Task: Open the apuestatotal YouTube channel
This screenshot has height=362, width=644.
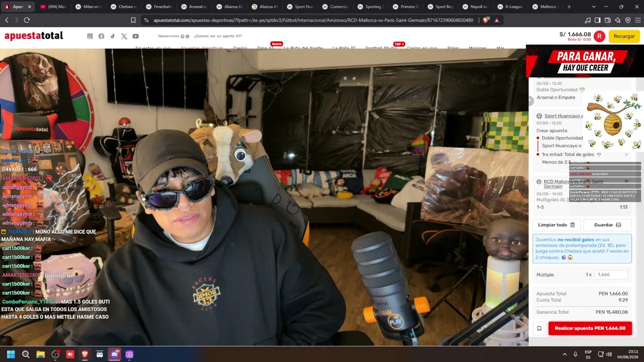Action: (136, 36)
